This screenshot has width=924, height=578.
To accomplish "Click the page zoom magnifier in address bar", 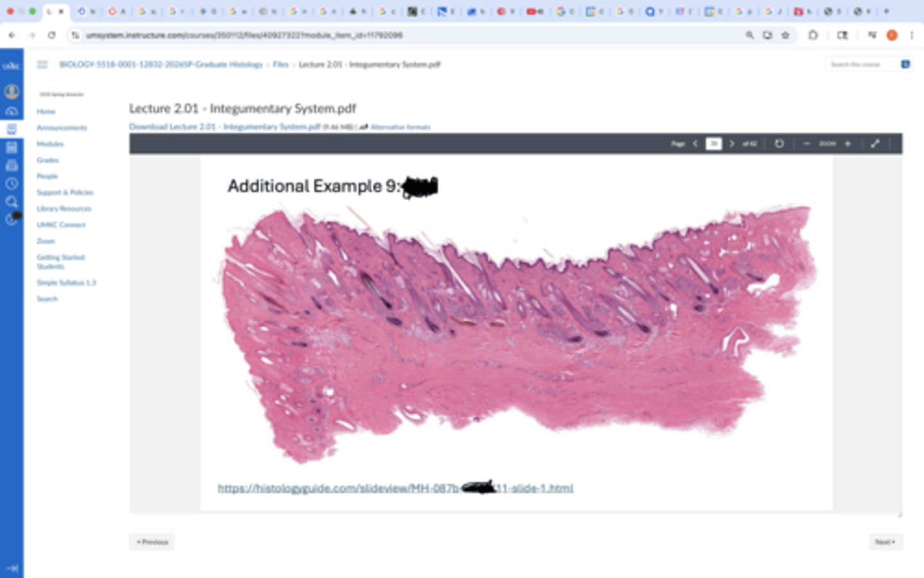I will point(749,35).
